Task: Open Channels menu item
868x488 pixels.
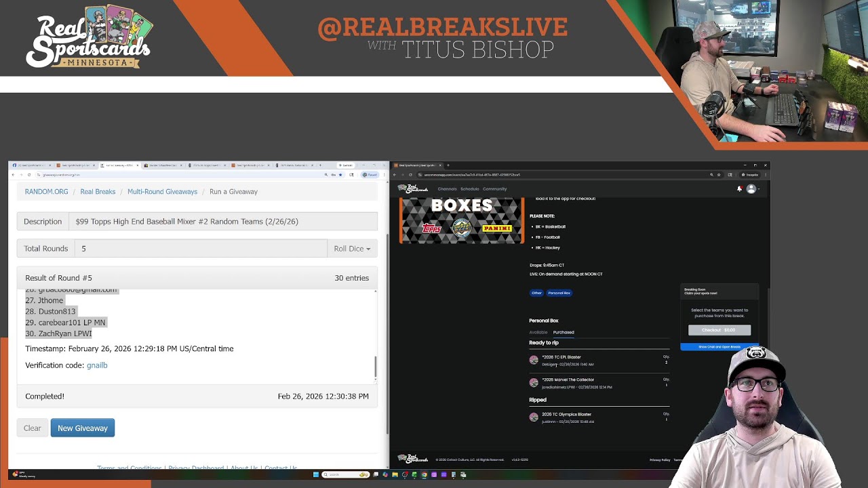Action: (x=447, y=189)
